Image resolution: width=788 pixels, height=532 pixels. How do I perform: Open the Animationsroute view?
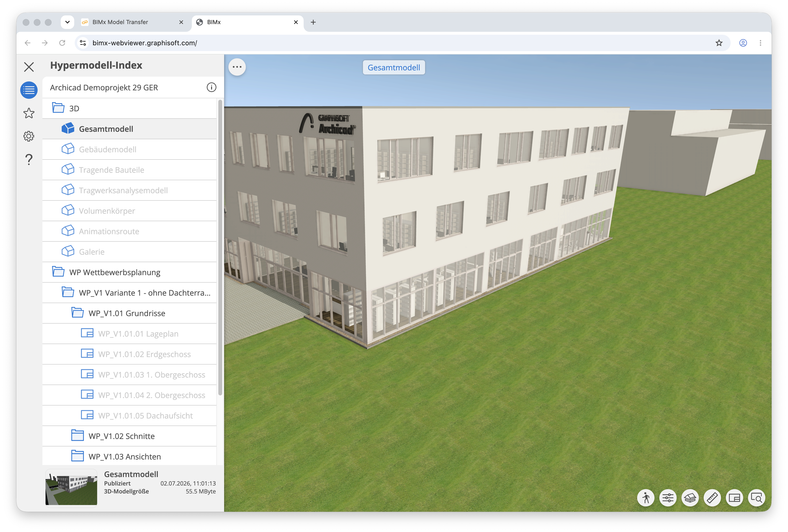129,231
